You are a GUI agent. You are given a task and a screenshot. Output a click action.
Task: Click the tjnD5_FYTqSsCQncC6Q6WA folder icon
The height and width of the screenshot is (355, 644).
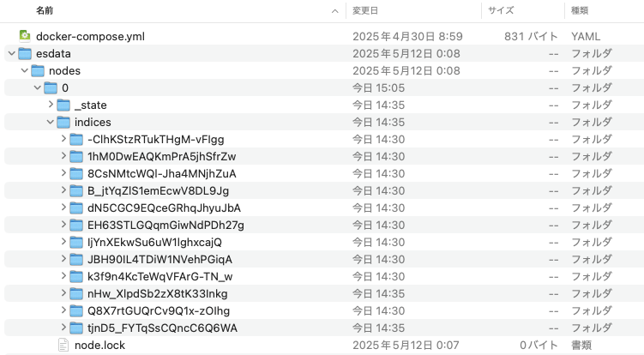[76, 328]
